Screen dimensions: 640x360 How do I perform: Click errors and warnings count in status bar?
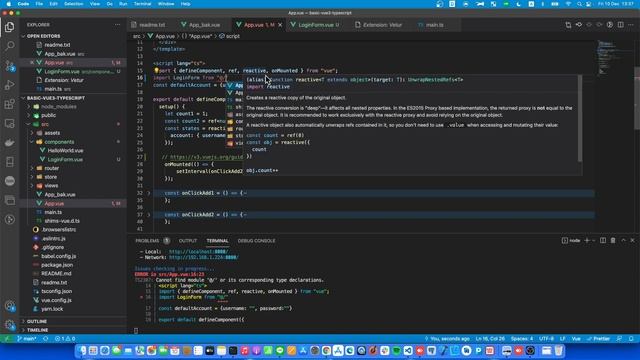(x=65, y=339)
